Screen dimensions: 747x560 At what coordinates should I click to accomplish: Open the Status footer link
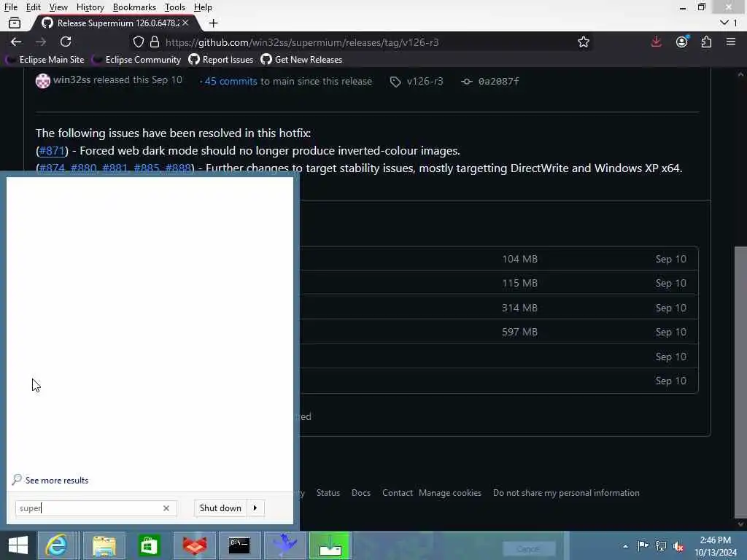click(328, 493)
